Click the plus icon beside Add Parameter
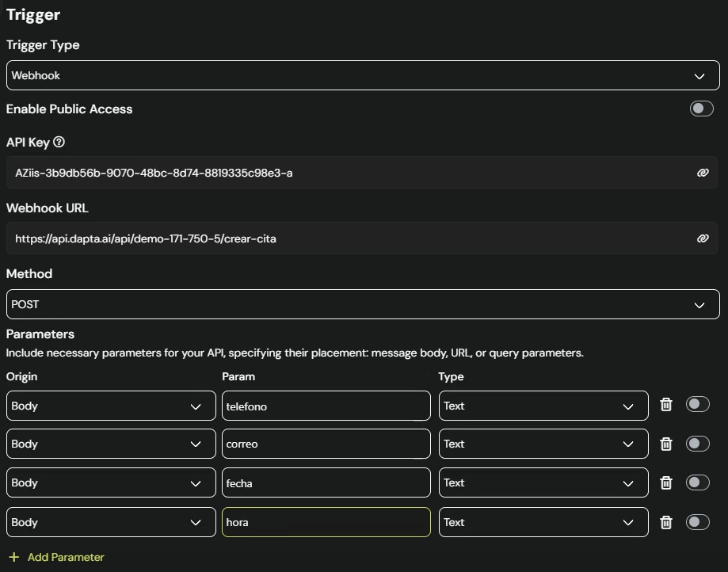Image resolution: width=728 pixels, height=572 pixels. coord(14,557)
